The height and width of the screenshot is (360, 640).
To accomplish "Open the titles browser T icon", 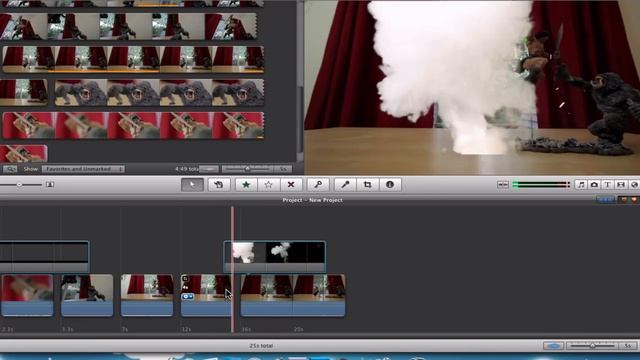I will click(x=608, y=185).
